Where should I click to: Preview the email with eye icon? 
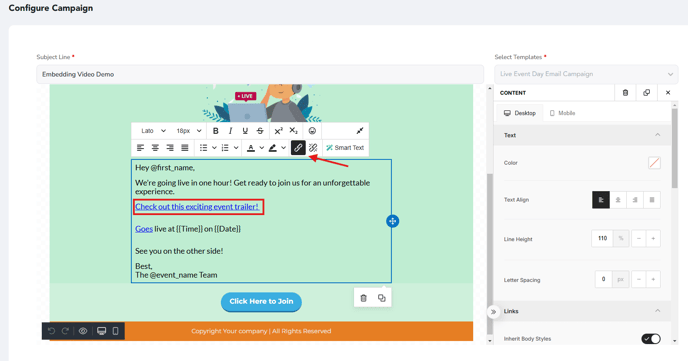83,331
